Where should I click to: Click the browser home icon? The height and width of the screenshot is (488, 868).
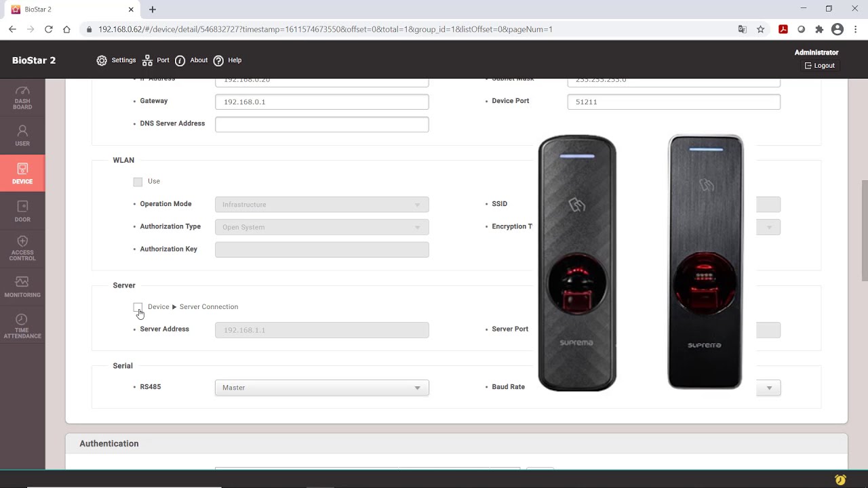click(x=66, y=29)
